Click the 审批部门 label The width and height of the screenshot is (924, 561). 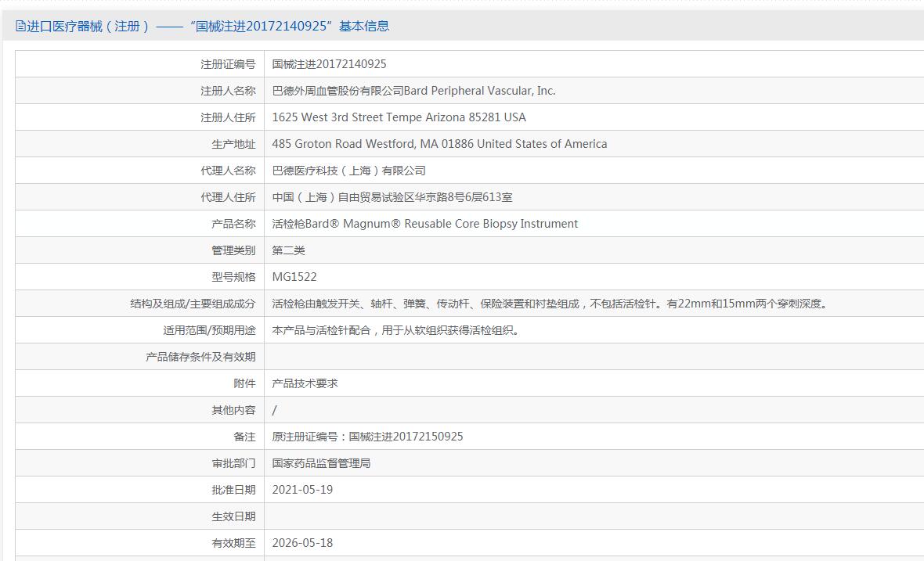click(x=233, y=463)
